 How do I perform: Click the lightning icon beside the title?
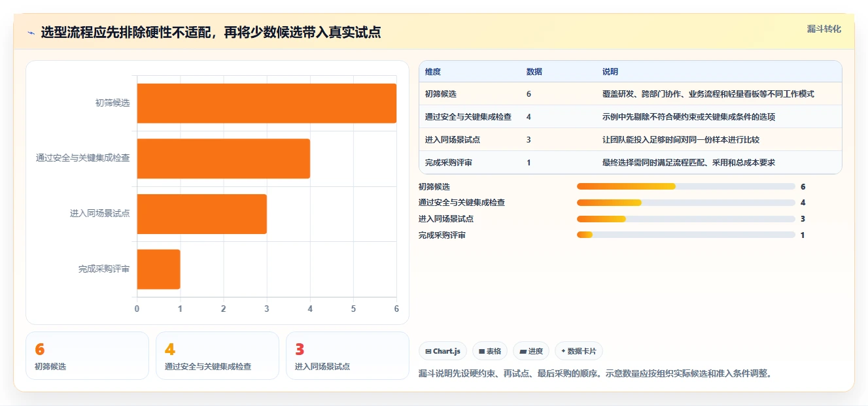(31, 33)
